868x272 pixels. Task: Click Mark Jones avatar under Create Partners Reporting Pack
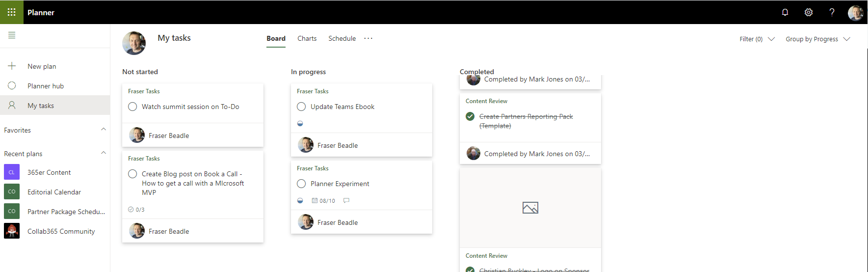coord(473,153)
